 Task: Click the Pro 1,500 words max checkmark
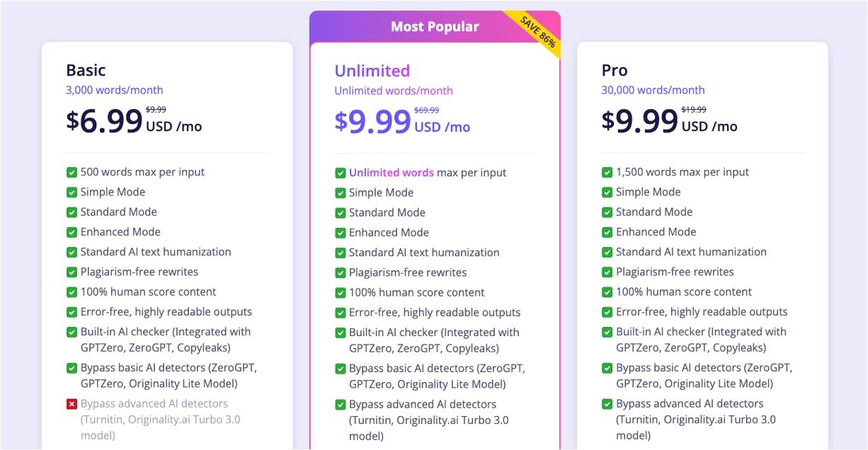tap(607, 172)
